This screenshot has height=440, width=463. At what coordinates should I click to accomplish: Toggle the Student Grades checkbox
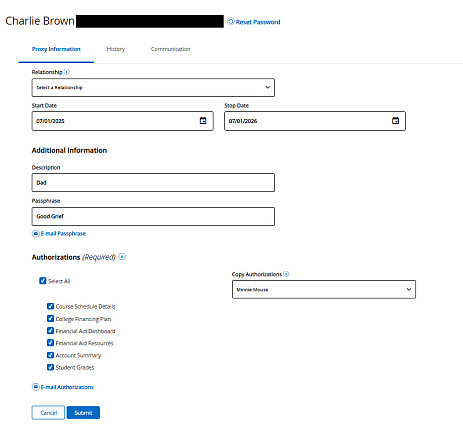[50, 367]
